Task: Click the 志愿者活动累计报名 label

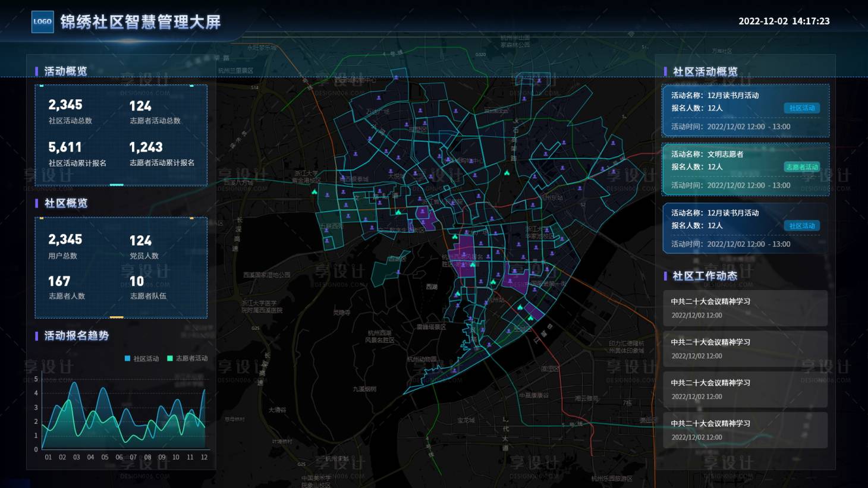Action: coord(162,163)
